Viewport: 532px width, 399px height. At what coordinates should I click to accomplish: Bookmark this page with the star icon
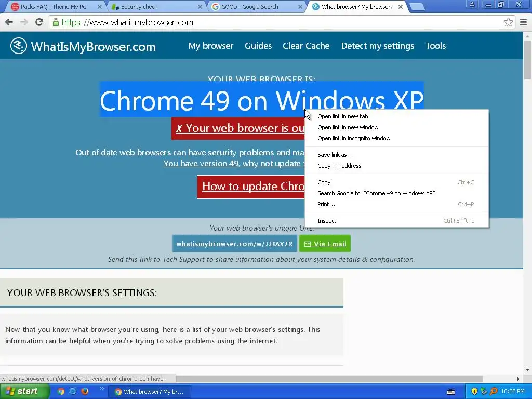point(508,22)
